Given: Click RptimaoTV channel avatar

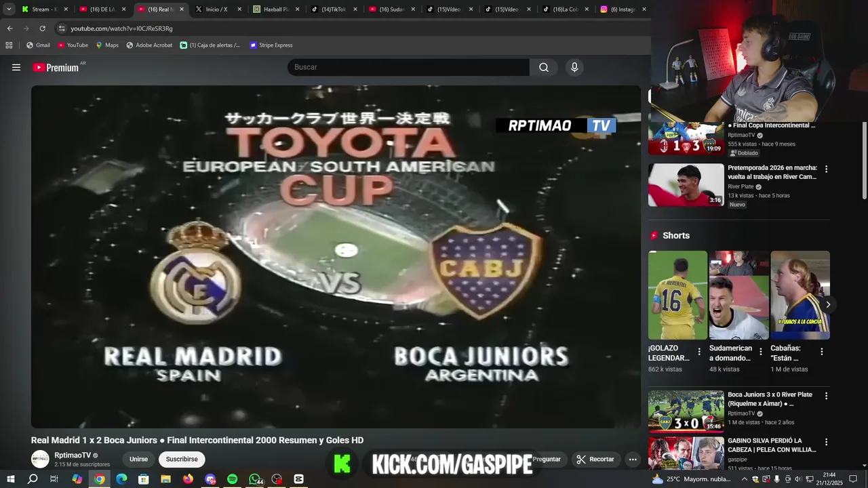Looking at the screenshot, I should coord(41,459).
